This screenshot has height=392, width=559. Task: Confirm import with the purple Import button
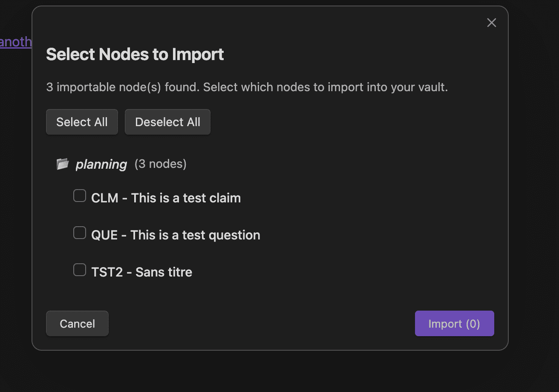[x=454, y=323]
